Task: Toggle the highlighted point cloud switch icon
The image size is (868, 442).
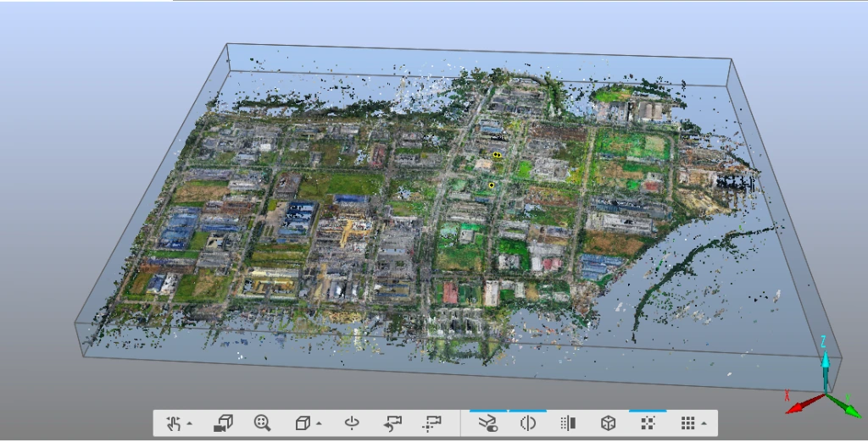Action: click(487, 423)
